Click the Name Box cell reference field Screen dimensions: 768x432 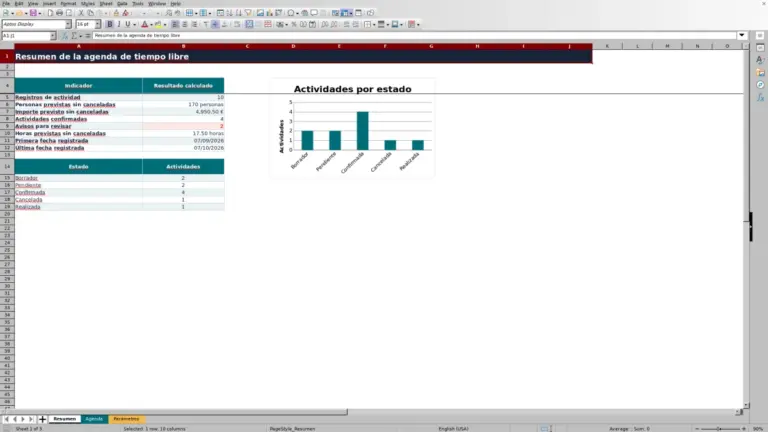25,36
